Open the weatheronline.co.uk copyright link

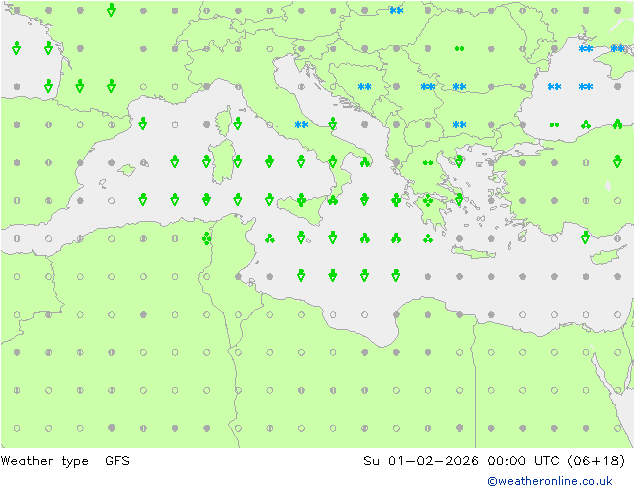coord(549,481)
